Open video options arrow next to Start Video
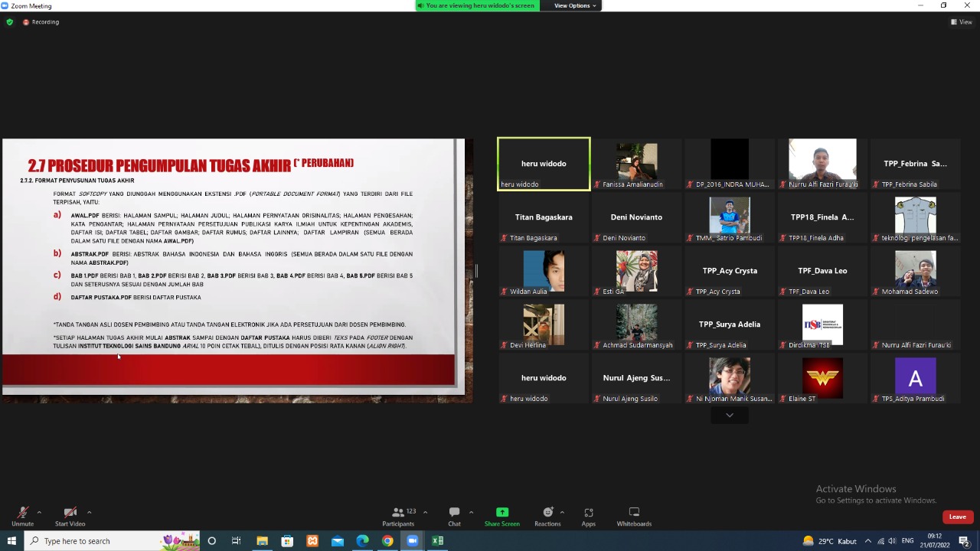Screen dimensions: 980x551 (89, 512)
